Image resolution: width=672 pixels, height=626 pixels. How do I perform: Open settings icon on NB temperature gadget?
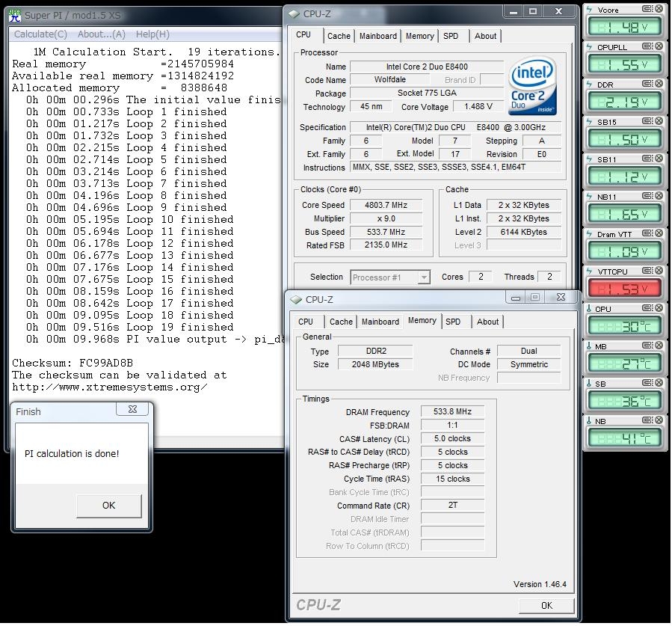click(x=647, y=421)
